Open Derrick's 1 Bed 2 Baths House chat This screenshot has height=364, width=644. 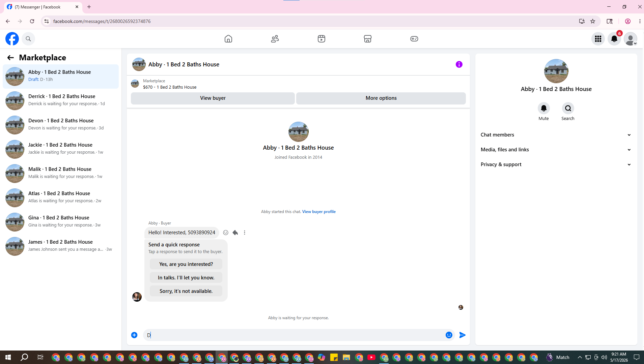pos(61,101)
